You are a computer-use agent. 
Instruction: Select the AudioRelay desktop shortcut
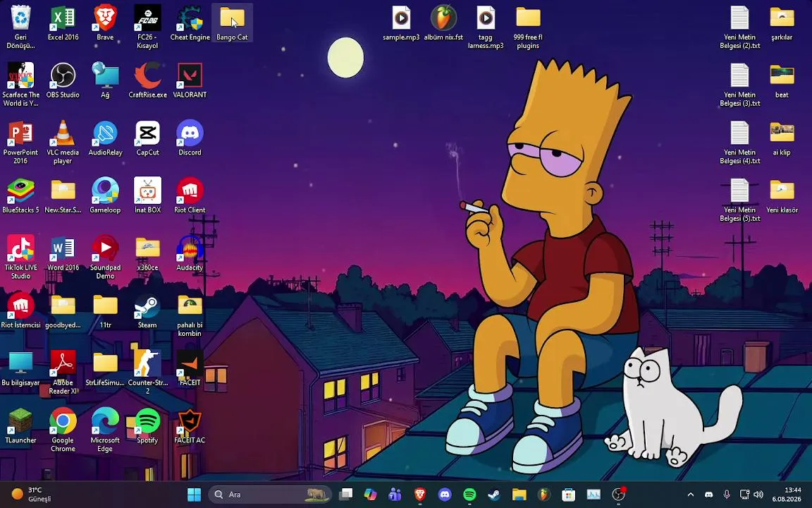tap(105, 138)
